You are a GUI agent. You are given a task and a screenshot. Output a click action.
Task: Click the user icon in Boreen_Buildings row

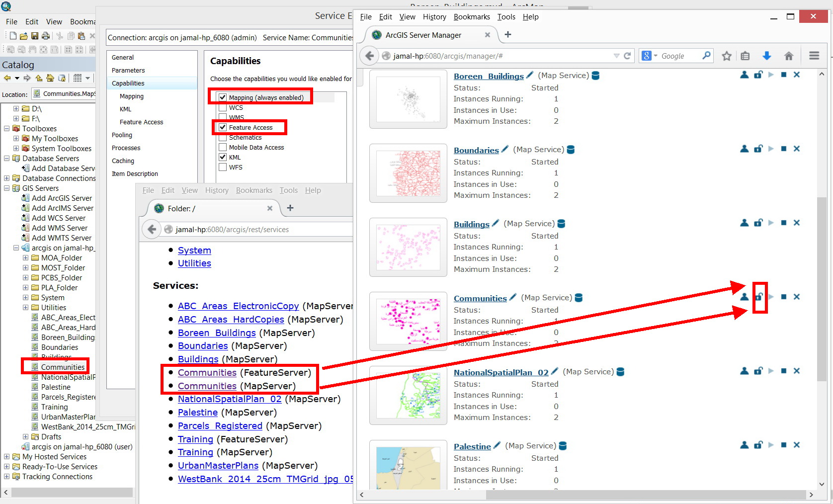pyautogui.click(x=745, y=75)
